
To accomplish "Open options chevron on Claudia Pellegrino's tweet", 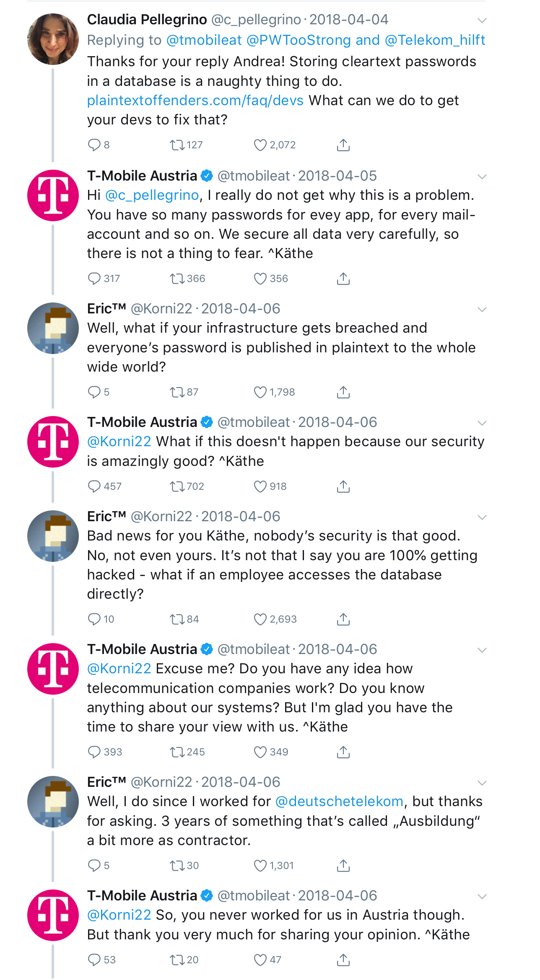I will pyautogui.click(x=482, y=21).
